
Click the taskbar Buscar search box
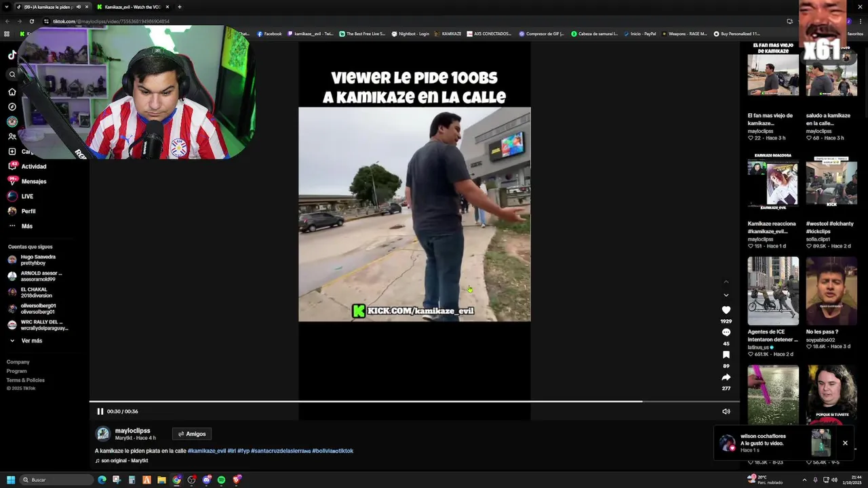56,480
